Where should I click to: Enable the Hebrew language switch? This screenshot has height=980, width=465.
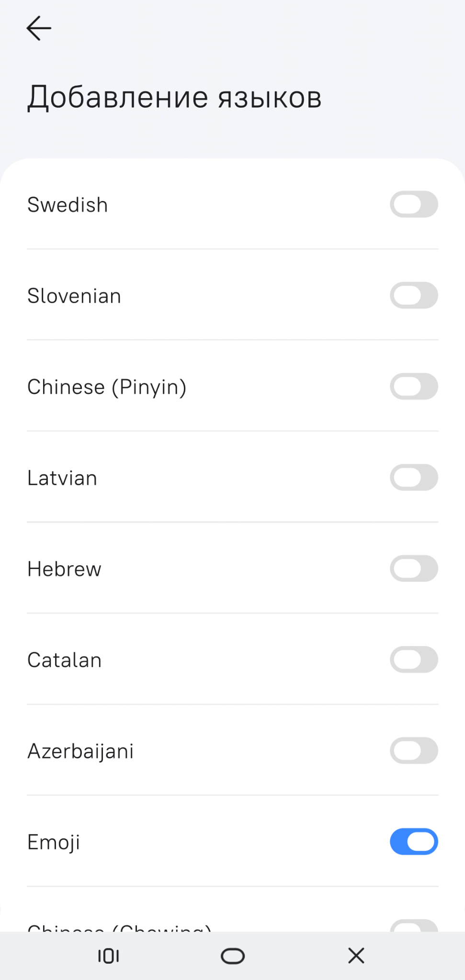point(414,568)
